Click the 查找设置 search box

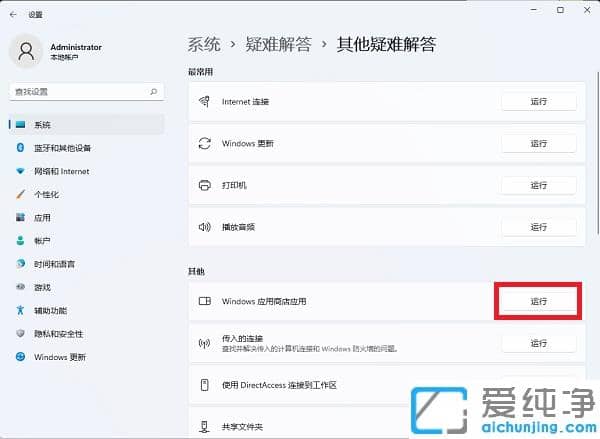point(86,91)
